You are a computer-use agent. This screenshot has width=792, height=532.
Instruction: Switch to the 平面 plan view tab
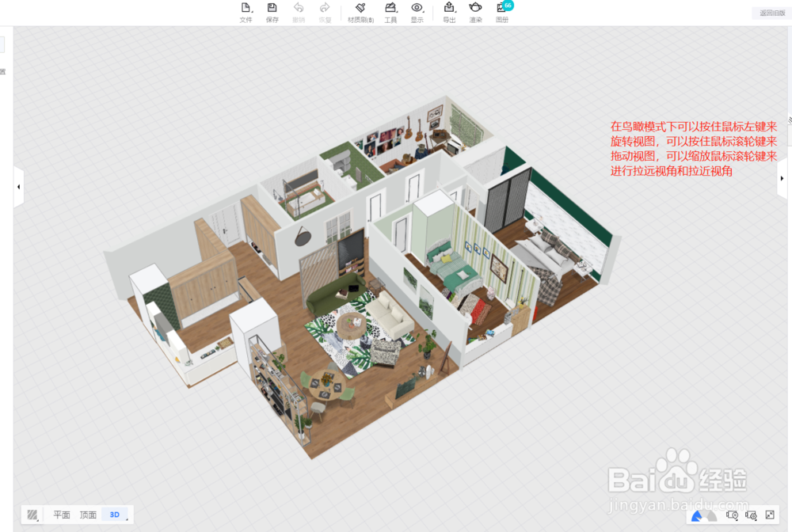[61, 514]
